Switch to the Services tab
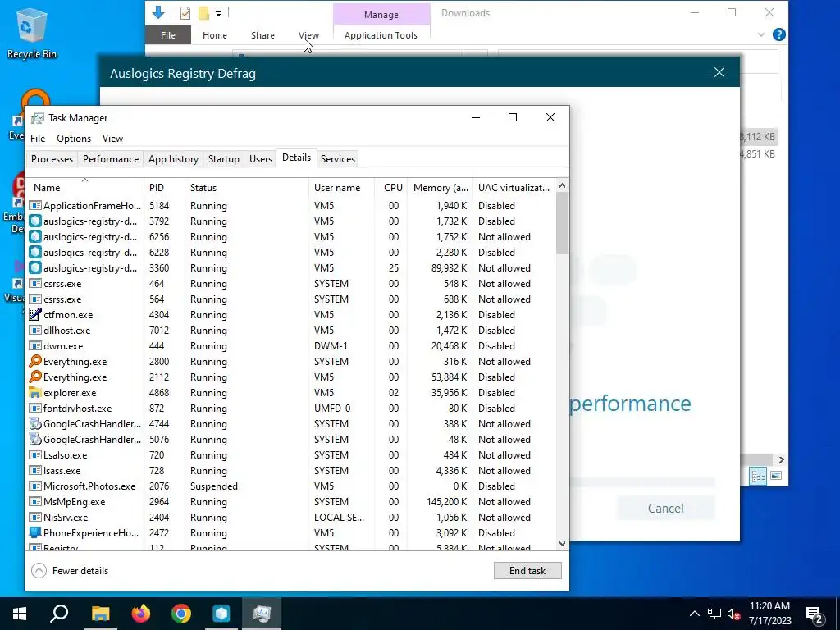Viewport: 840px width, 630px height. coord(337,159)
